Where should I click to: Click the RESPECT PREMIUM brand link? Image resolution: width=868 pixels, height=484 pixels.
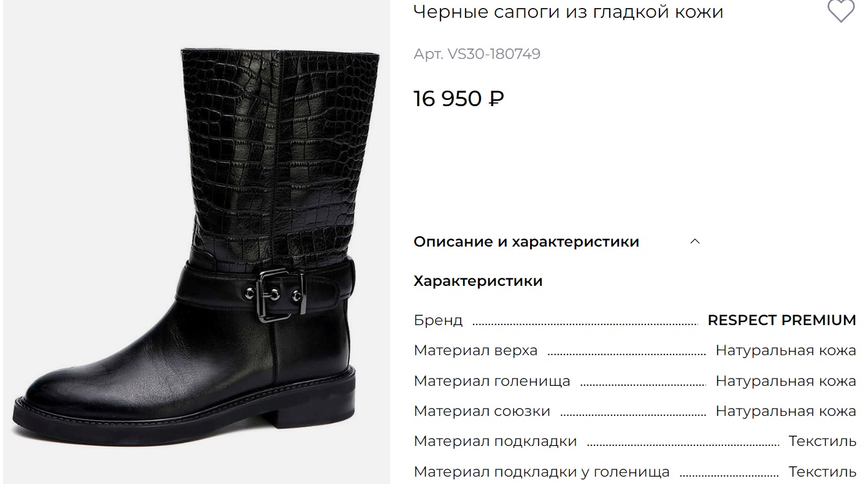[x=782, y=320]
